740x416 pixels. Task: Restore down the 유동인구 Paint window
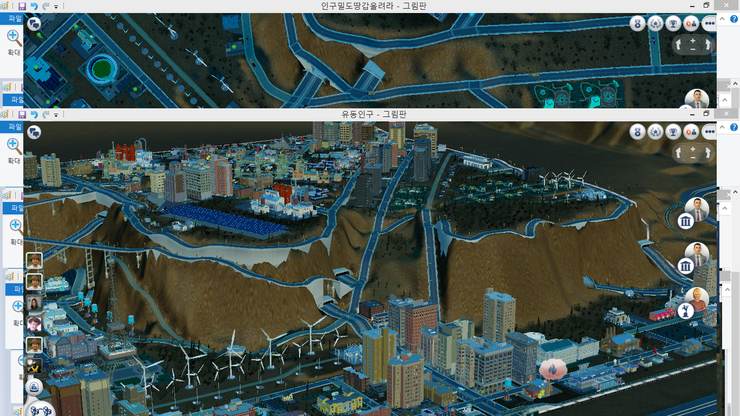(x=706, y=114)
